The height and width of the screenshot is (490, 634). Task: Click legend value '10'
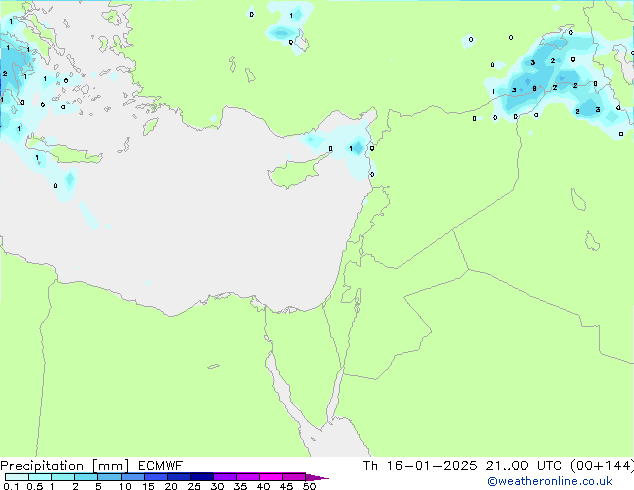click(125, 486)
